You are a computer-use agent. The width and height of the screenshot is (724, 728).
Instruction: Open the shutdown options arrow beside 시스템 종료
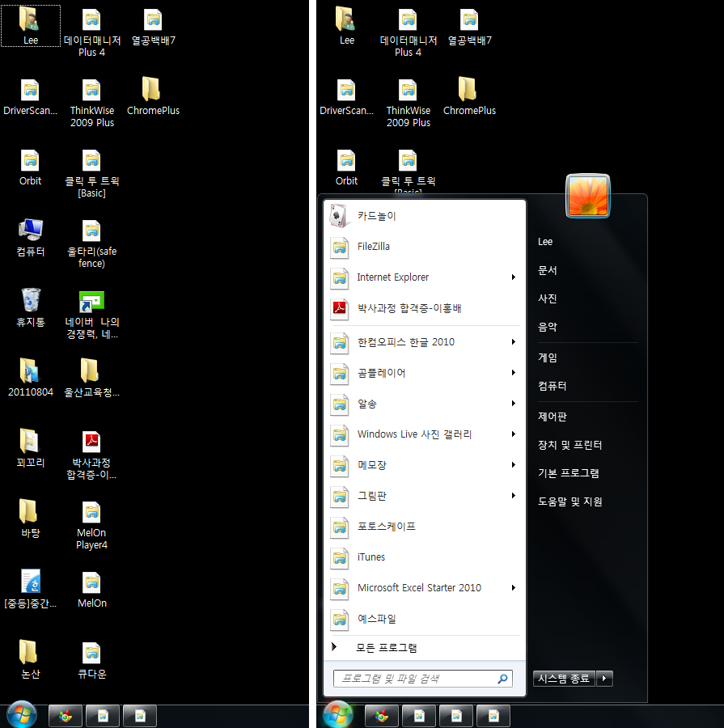point(604,679)
